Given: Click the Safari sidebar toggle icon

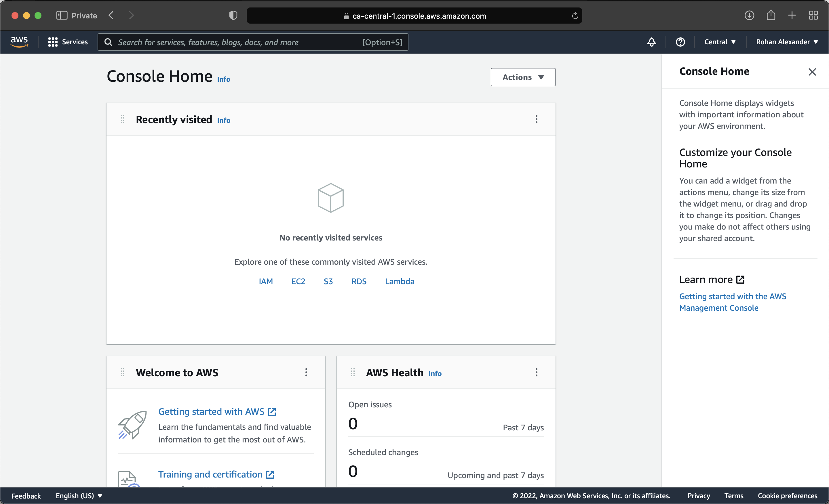Looking at the screenshot, I should (x=62, y=16).
